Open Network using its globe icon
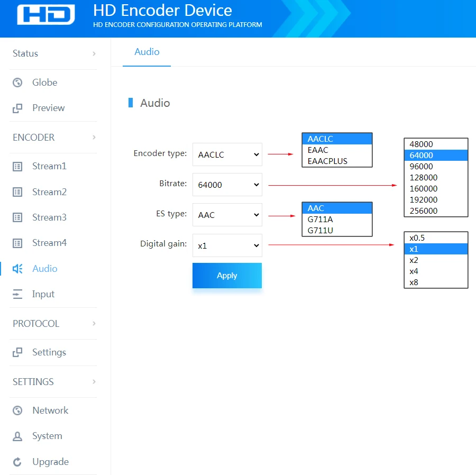 tap(17, 410)
